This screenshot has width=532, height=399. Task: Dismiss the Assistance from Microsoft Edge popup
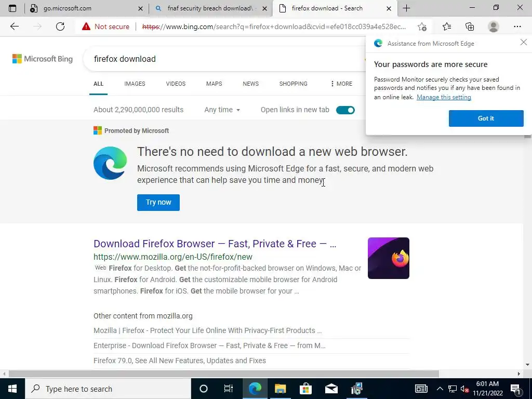(524, 42)
